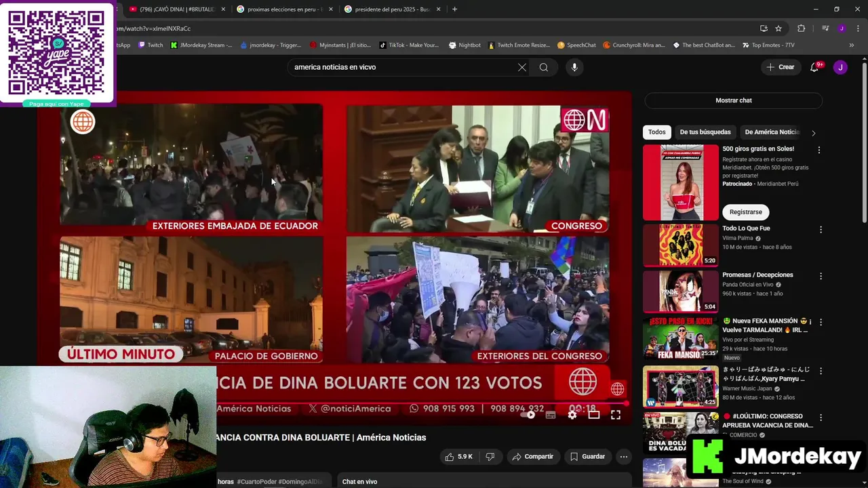Open 'The best ChatBot an...' bookmark
Viewport: 868px width, 488px height.
(x=704, y=45)
